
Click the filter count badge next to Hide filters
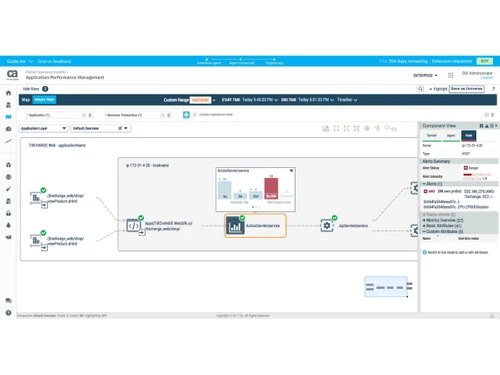(45, 89)
